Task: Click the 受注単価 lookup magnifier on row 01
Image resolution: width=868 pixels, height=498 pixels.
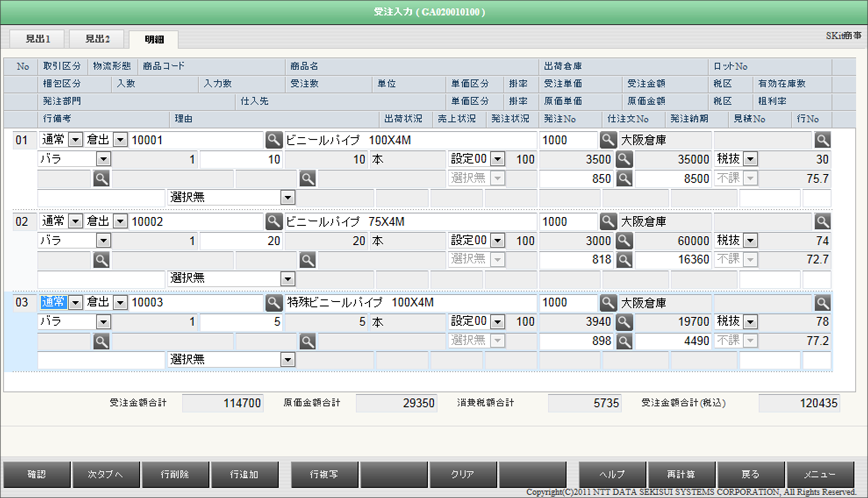Action: pos(623,159)
